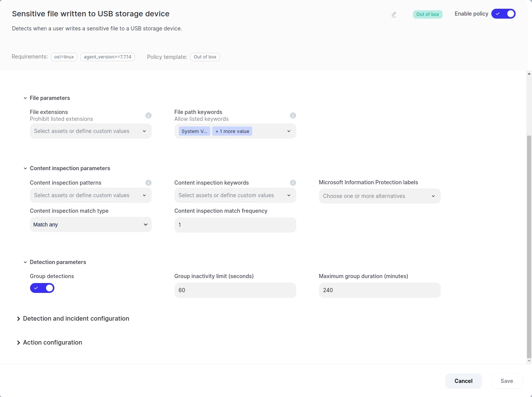Image resolution: width=532 pixels, height=397 pixels.
Task: Click the 'System V...' keyword chip
Action: pos(194,131)
